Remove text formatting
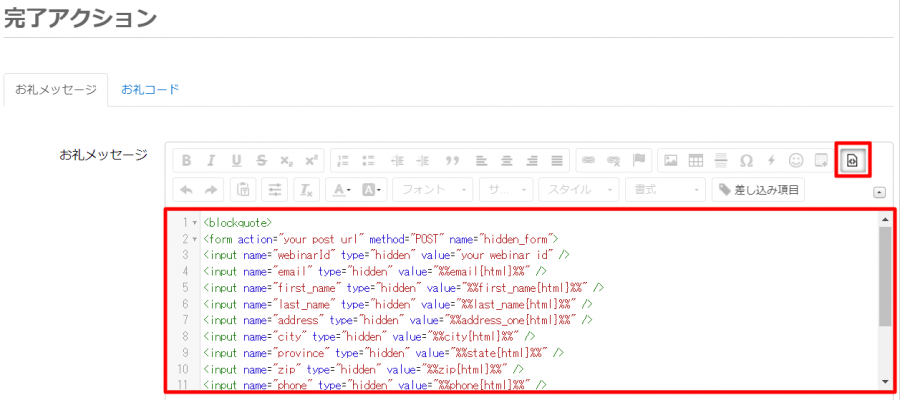Screen dimensions: 900x400 307,190
